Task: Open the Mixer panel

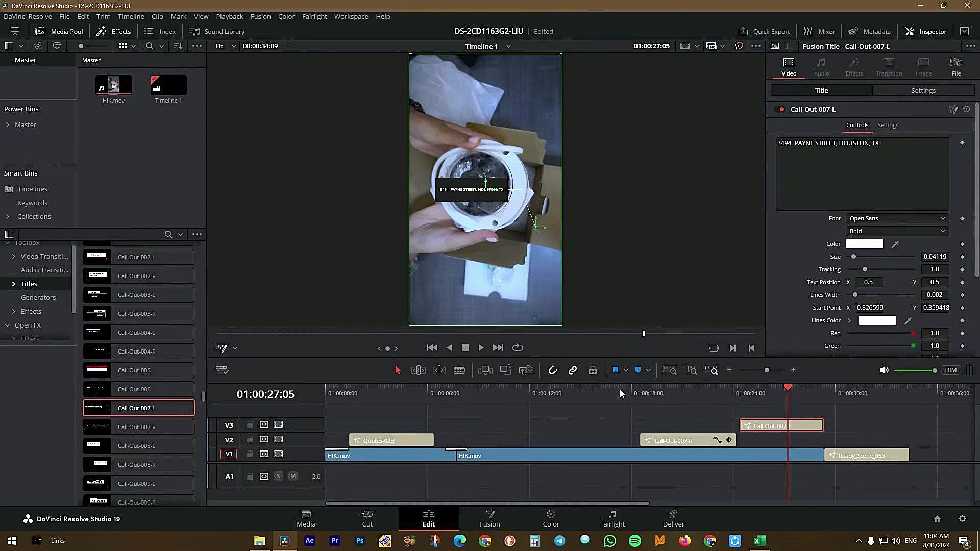Action: (819, 32)
